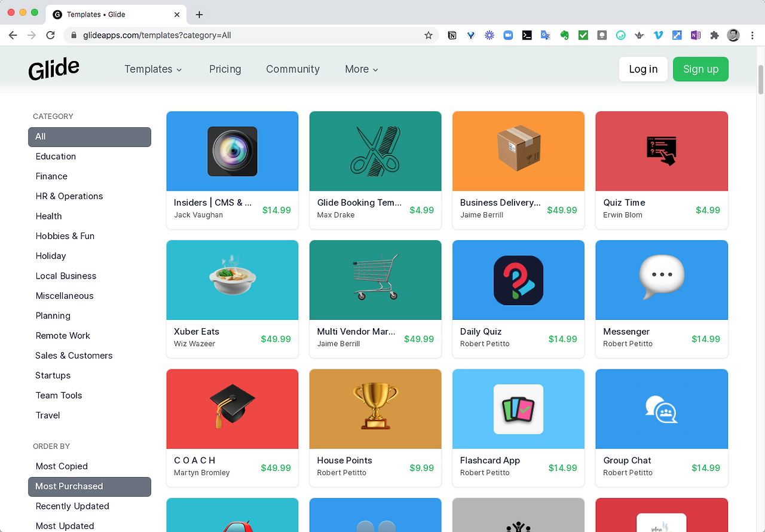Show Holiday templates
The height and width of the screenshot is (532, 765).
coord(51,256)
